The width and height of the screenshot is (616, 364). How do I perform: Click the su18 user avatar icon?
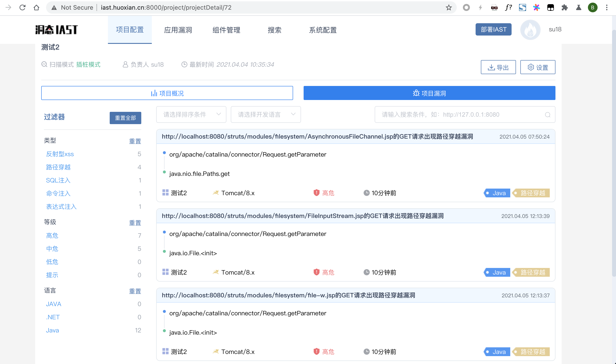click(530, 30)
